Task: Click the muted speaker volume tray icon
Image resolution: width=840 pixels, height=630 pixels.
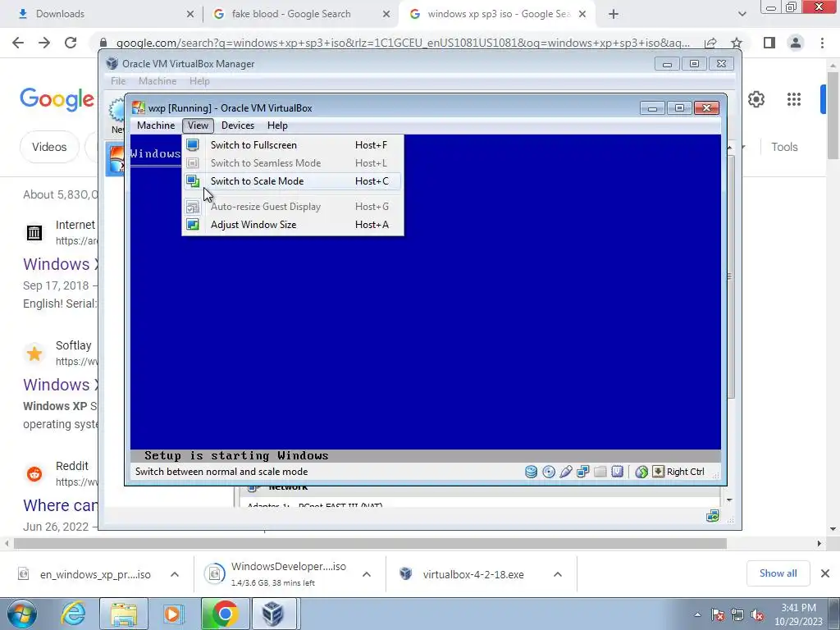Action: pyautogui.click(x=757, y=614)
